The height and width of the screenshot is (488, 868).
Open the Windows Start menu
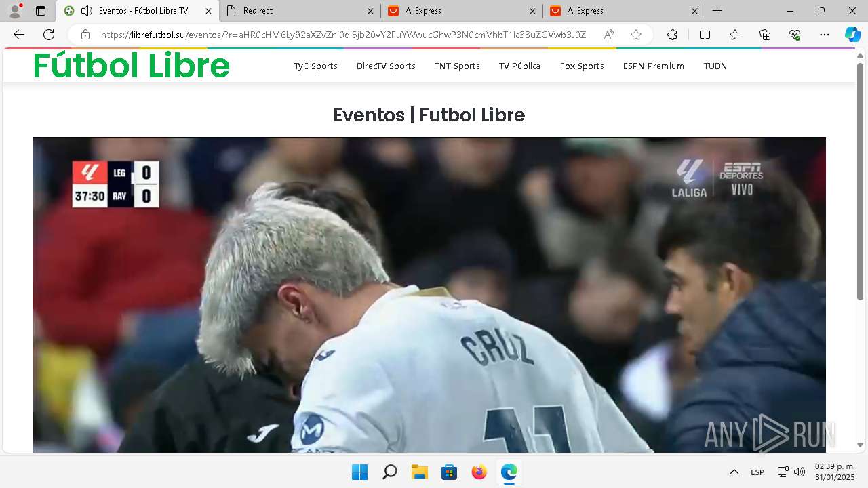(359, 472)
